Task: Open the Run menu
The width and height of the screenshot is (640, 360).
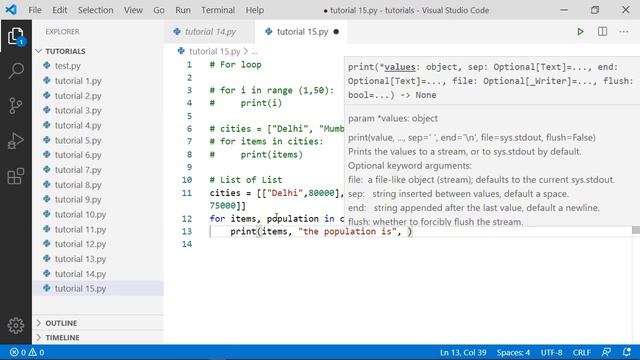Action: point(183,10)
